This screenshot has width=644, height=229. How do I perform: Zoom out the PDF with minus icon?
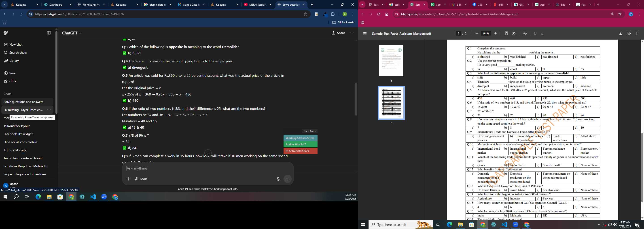[x=477, y=34]
